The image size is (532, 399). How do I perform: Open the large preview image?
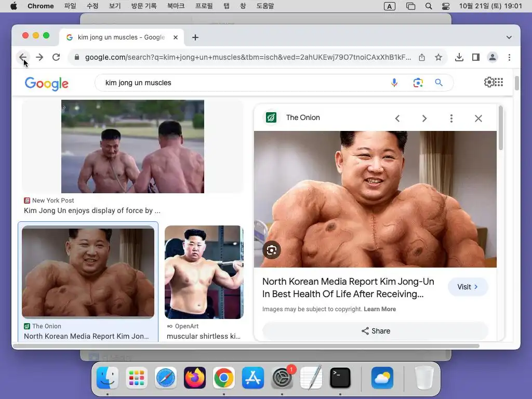375,199
